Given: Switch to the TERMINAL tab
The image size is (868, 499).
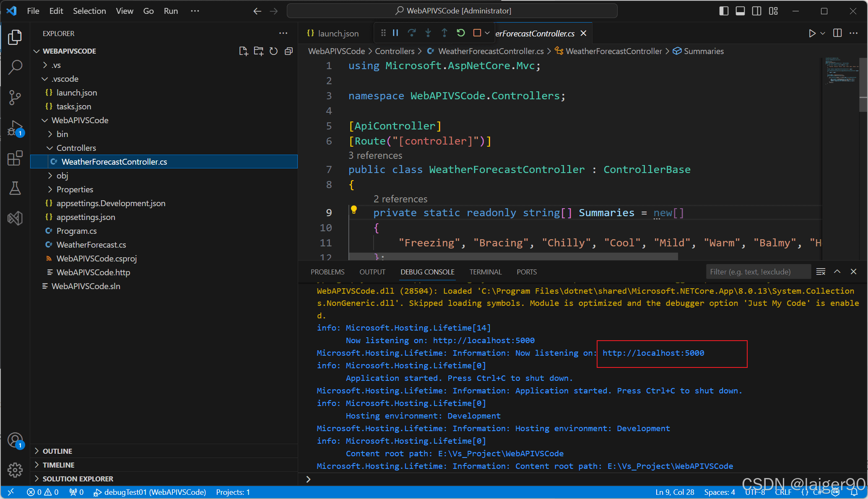Looking at the screenshot, I should [485, 272].
